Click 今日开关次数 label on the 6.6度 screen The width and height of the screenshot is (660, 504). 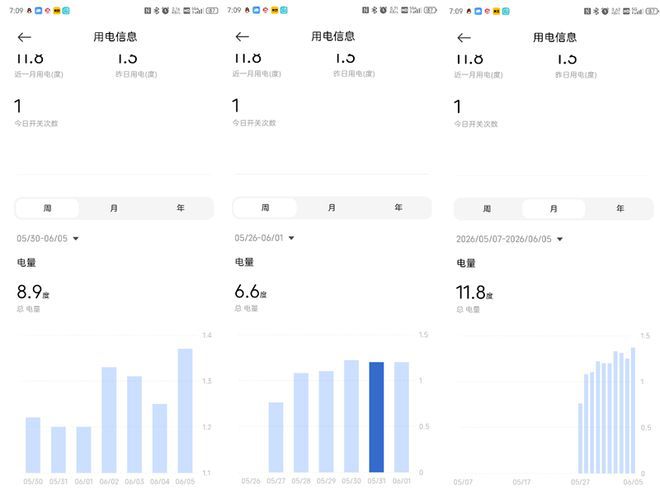tap(254, 123)
